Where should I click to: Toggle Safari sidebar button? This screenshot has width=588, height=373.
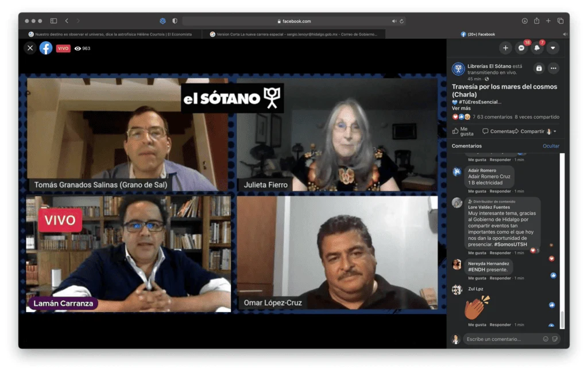[53, 21]
